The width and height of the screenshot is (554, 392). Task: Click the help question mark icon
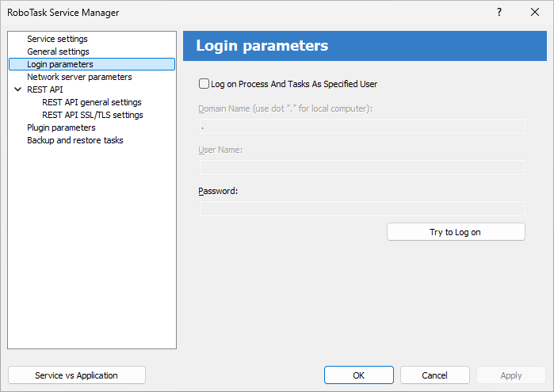click(x=499, y=13)
